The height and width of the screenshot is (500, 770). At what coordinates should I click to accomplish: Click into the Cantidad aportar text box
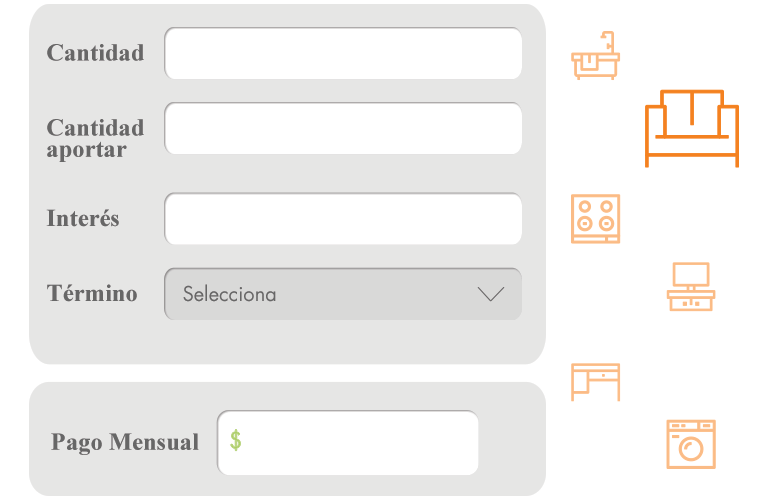(x=343, y=129)
